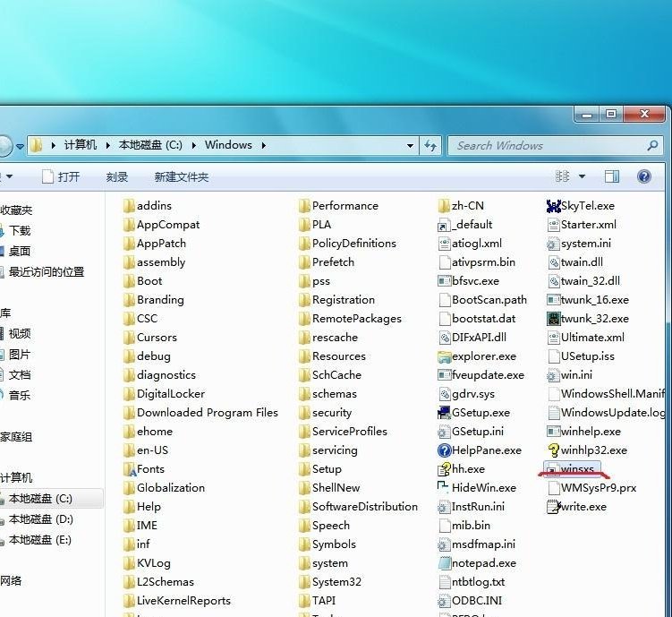
Task: Select HelpPane.exe help icon
Action: click(445, 450)
